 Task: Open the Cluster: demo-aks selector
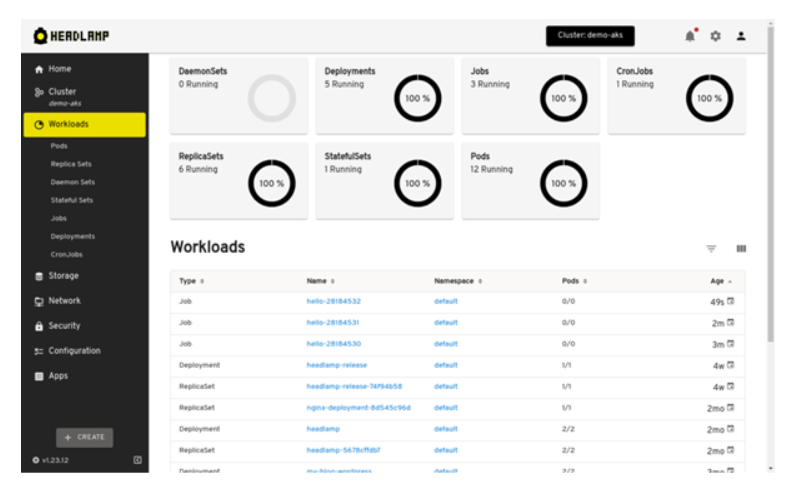591,36
